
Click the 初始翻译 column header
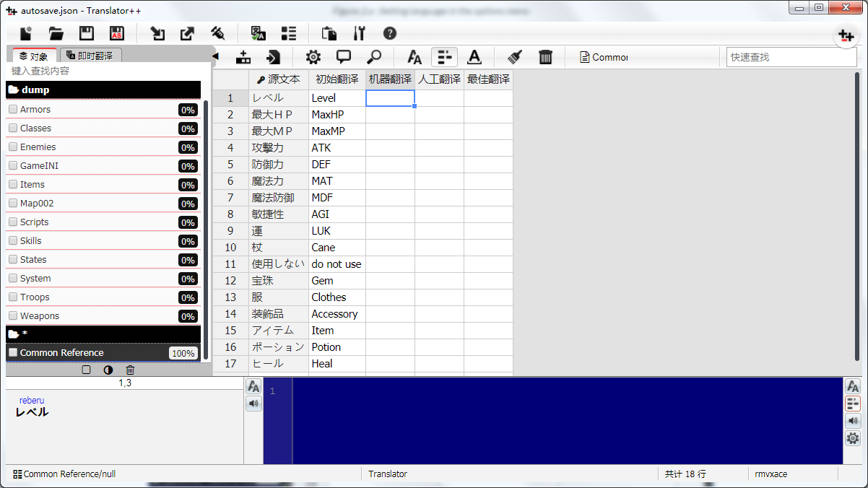coord(337,79)
